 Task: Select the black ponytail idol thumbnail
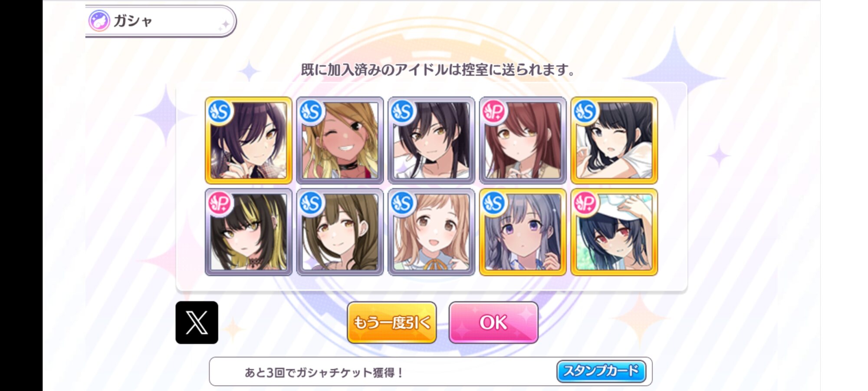431,140
